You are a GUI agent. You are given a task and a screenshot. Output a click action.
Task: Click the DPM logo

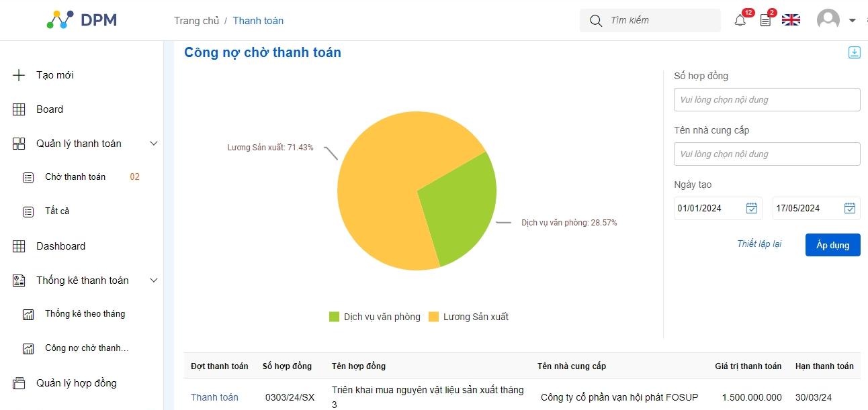pyautogui.click(x=82, y=19)
